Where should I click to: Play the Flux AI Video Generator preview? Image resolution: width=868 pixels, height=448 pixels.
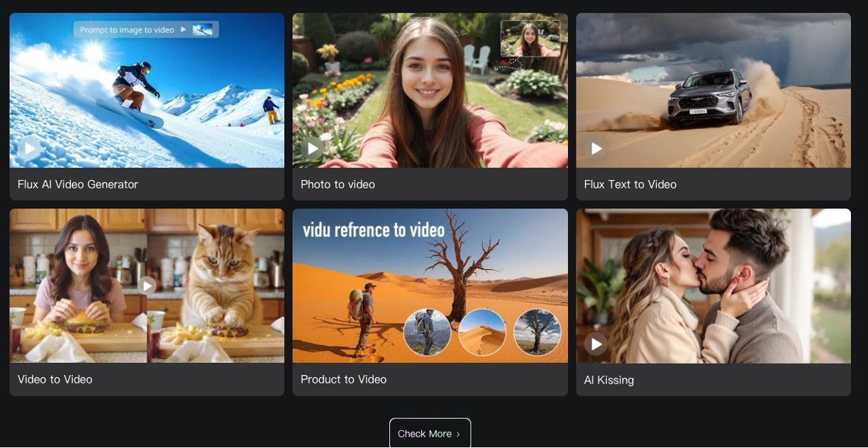tap(30, 148)
